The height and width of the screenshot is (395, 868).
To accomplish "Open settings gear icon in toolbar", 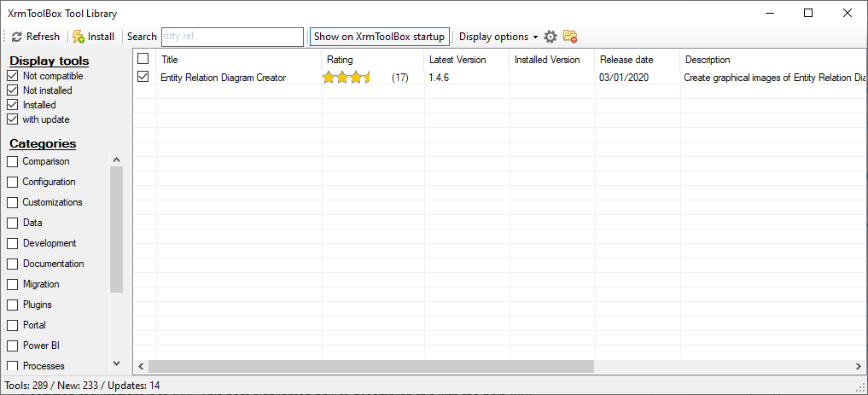I will pyautogui.click(x=550, y=37).
